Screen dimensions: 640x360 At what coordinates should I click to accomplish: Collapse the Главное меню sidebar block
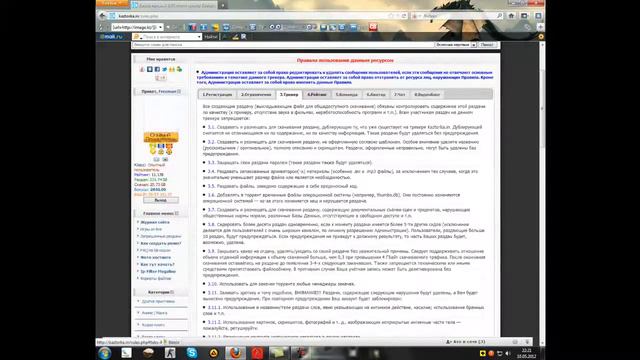177,213
